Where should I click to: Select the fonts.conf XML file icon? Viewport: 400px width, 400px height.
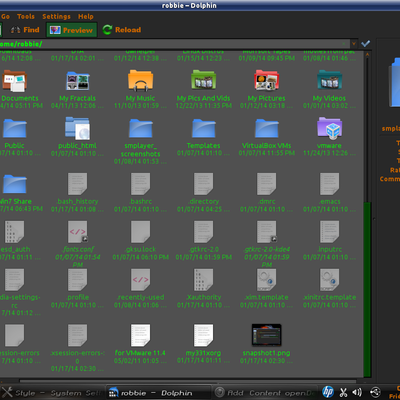pyautogui.click(x=77, y=232)
